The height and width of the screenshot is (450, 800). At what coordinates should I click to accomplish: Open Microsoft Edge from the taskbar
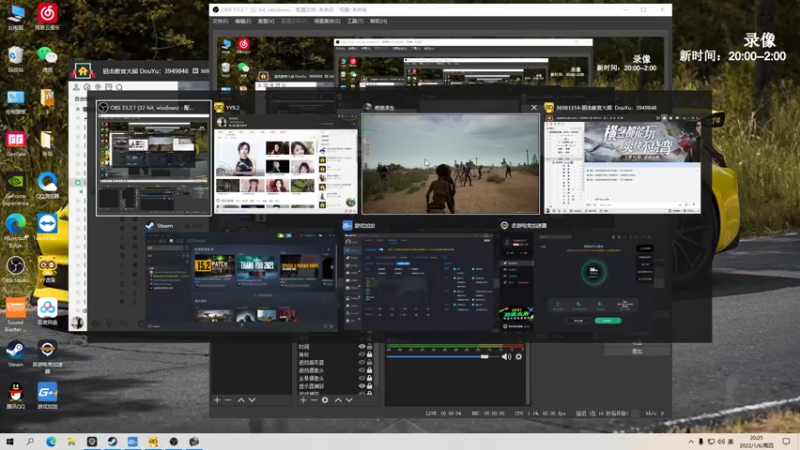click(x=51, y=441)
